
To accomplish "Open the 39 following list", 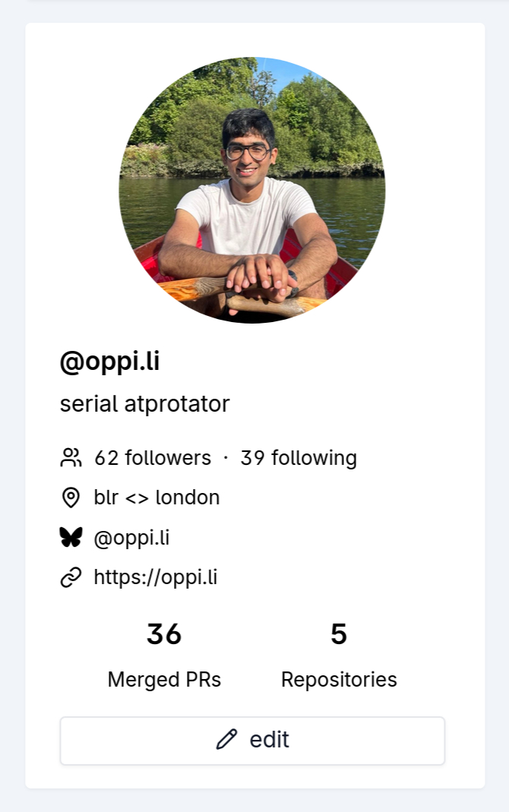I will pos(299,458).
